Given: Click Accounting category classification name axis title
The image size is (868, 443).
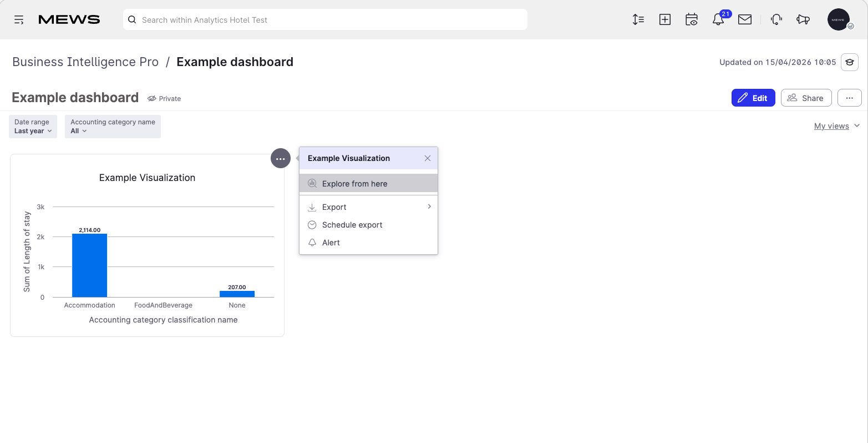Looking at the screenshot, I should (163, 320).
